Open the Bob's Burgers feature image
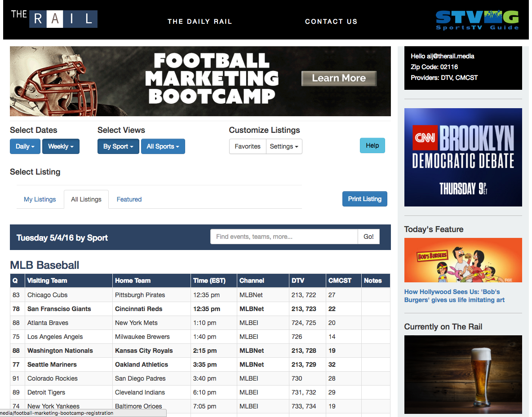 coord(463,260)
